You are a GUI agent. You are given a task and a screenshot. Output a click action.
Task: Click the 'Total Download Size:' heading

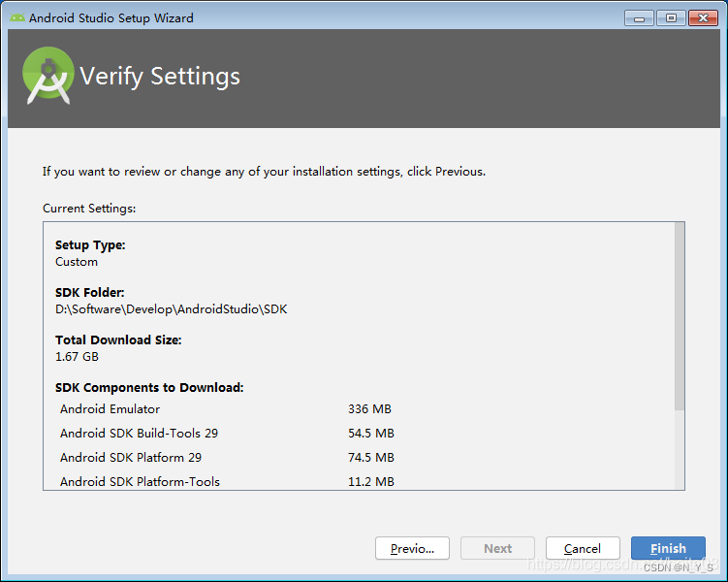pyautogui.click(x=118, y=340)
